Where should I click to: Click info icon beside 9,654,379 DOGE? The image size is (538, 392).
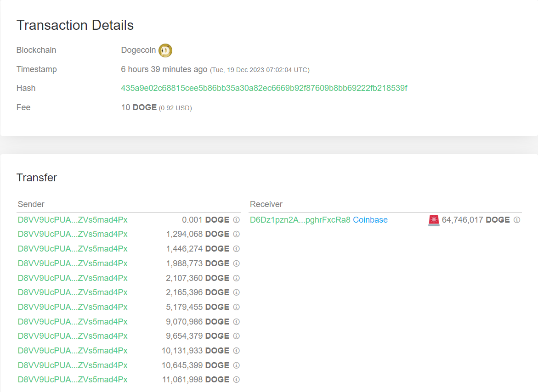click(237, 336)
